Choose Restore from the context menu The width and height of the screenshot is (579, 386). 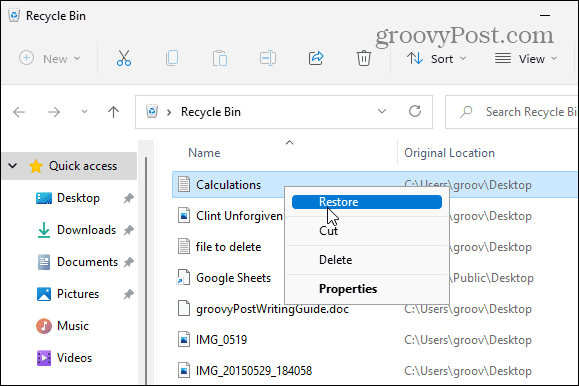367,202
